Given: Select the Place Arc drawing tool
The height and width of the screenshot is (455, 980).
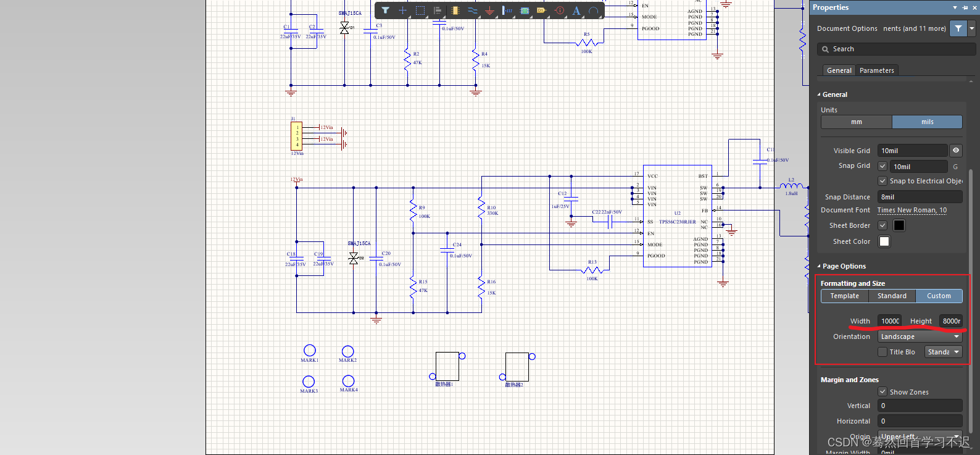Looking at the screenshot, I should (593, 10).
